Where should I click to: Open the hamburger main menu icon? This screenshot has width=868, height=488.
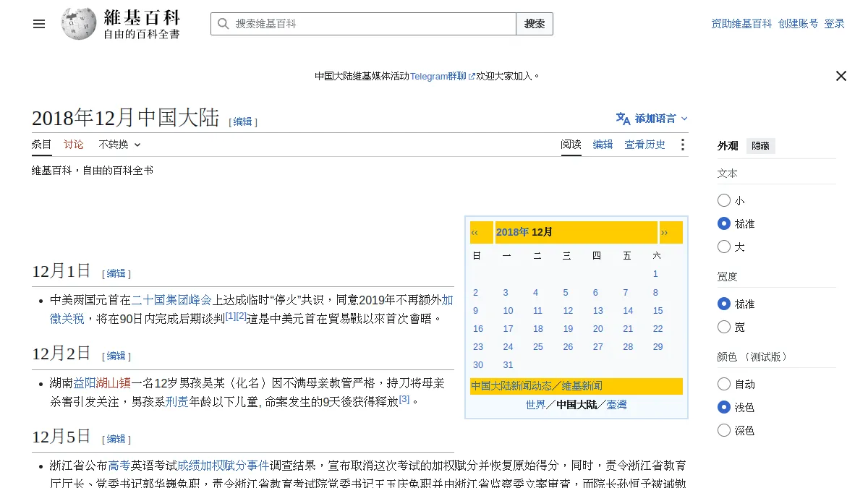point(39,24)
